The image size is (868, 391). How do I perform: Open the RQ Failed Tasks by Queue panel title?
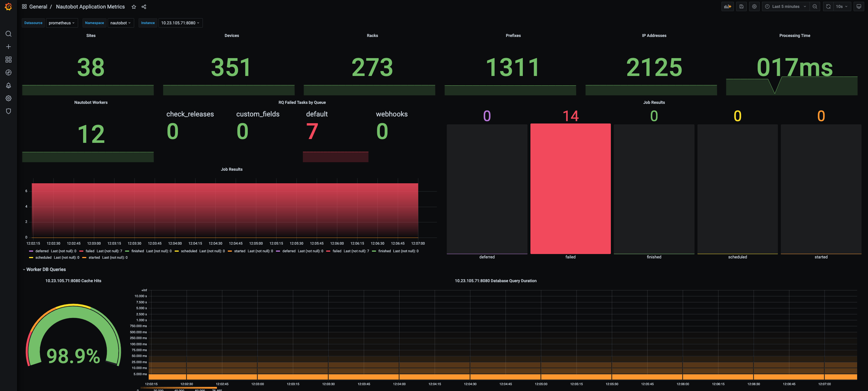click(x=302, y=102)
